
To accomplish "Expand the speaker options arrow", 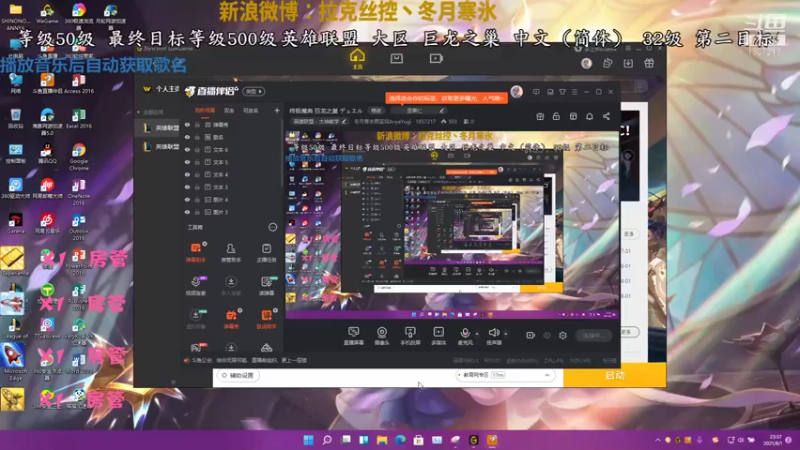I will tap(506, 334).
